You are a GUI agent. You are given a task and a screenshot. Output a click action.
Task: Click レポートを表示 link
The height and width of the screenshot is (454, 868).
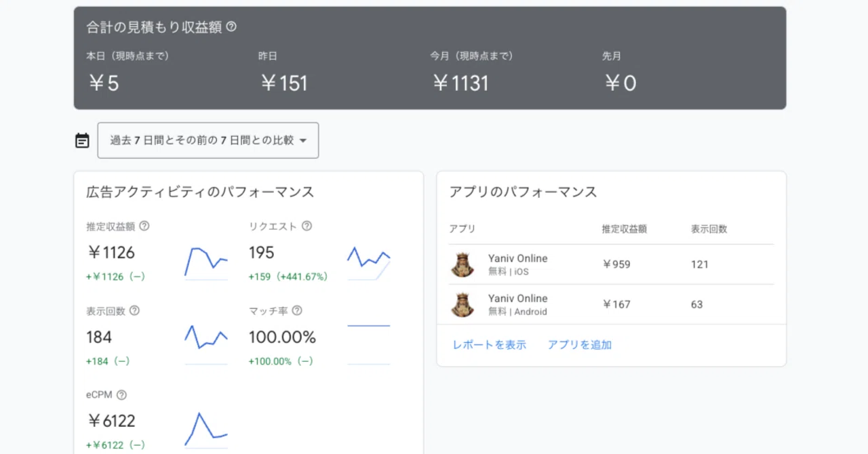click(490, 345)
